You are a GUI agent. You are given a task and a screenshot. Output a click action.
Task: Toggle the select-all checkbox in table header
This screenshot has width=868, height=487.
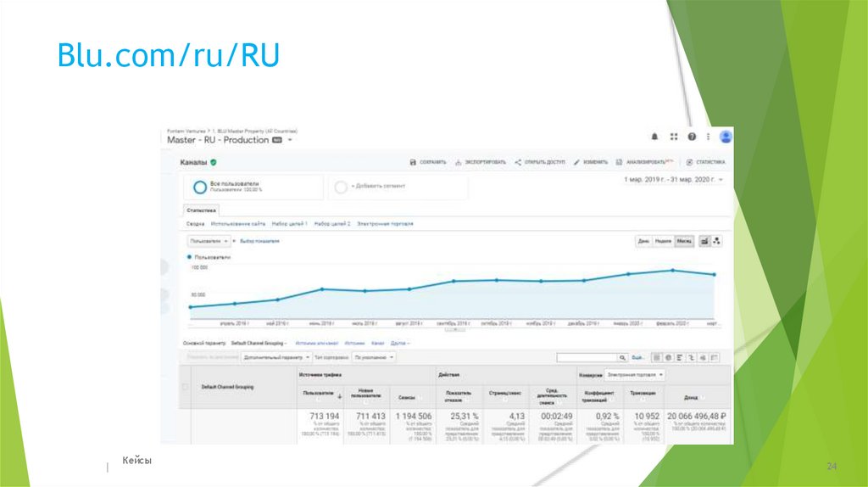pos(185,387)
